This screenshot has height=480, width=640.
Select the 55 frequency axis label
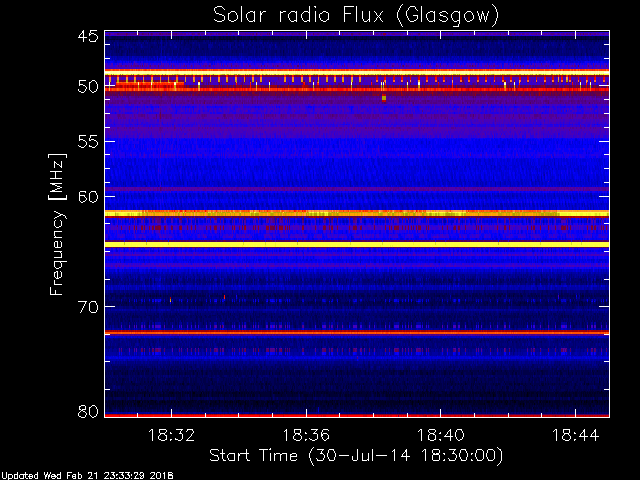coord(88,142)
